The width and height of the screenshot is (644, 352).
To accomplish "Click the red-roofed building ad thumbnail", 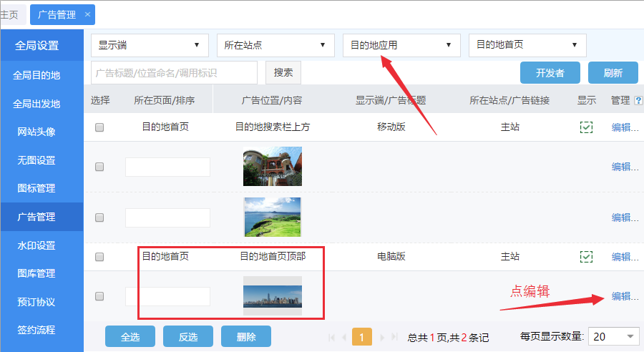I will (x=272, y=166).
